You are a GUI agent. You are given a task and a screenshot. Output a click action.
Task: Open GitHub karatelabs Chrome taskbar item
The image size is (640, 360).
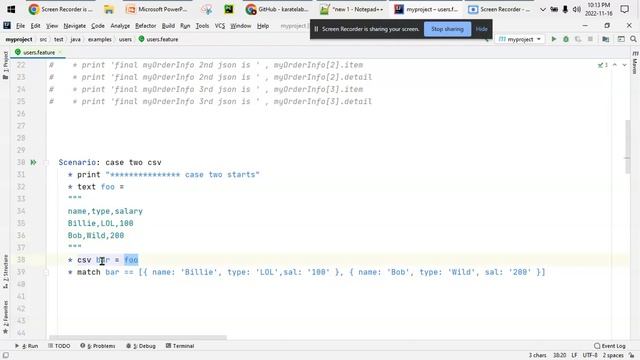[278, 9]
